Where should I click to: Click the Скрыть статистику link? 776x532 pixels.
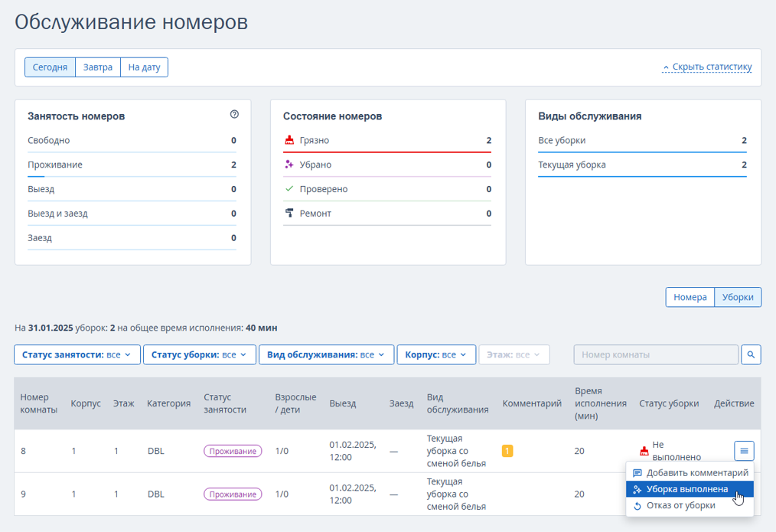(707, 67)
